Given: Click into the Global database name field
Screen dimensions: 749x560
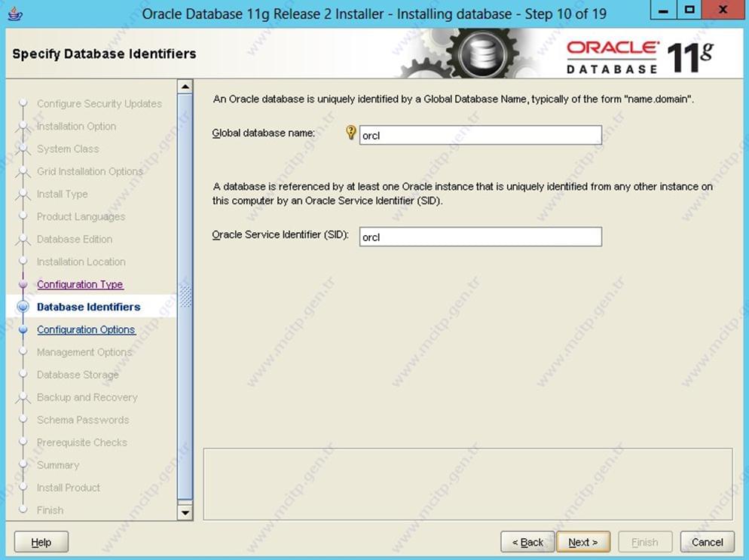Looking at the screenshot, I should coord(480,135).
